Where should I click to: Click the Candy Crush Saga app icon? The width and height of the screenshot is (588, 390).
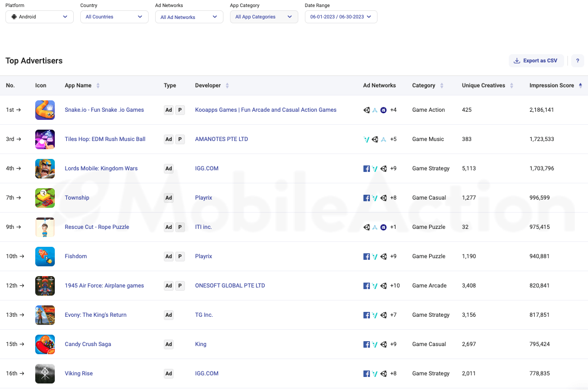[x=45, y=344]
